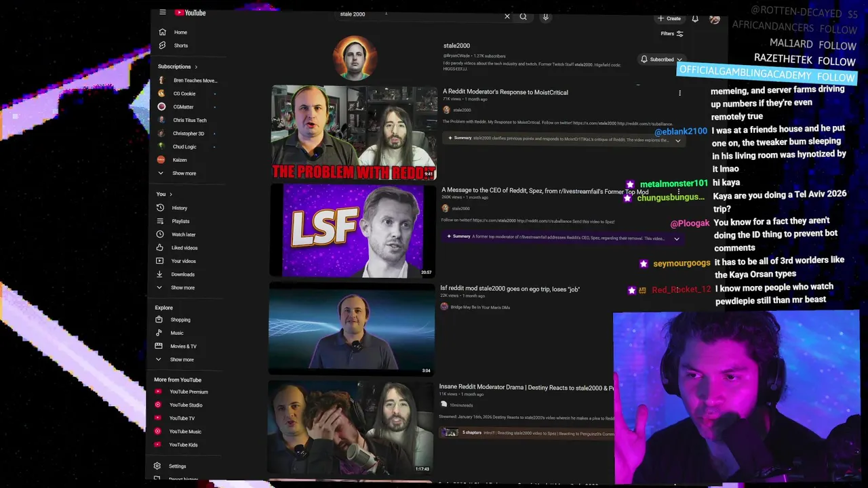The image size is (868, 488).
Task: Open stale2000 channel avatar
Action: (x=355, y=58)
